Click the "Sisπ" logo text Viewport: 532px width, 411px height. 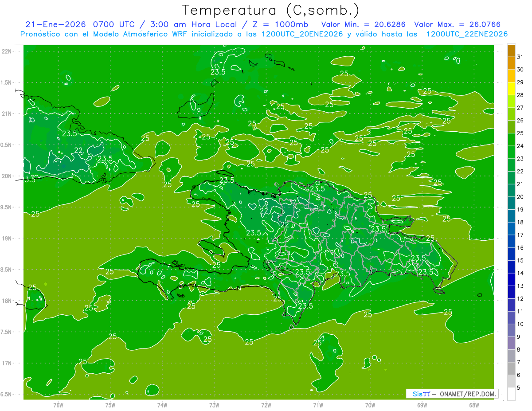[421, 394]
